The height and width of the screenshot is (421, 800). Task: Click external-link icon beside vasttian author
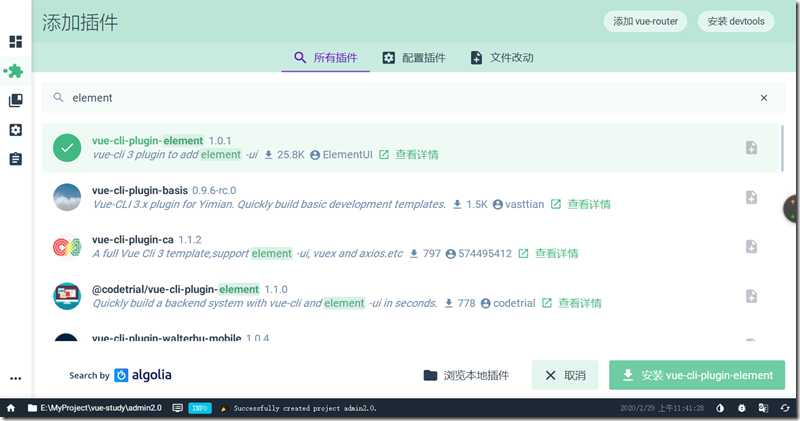tap(556, 204)
